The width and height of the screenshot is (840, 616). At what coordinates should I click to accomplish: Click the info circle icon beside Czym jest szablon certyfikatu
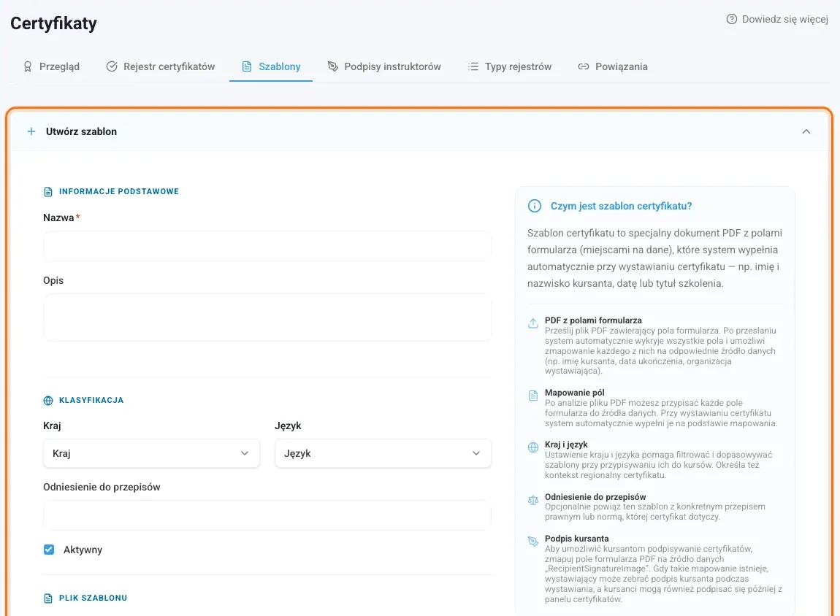click(535, 206)
